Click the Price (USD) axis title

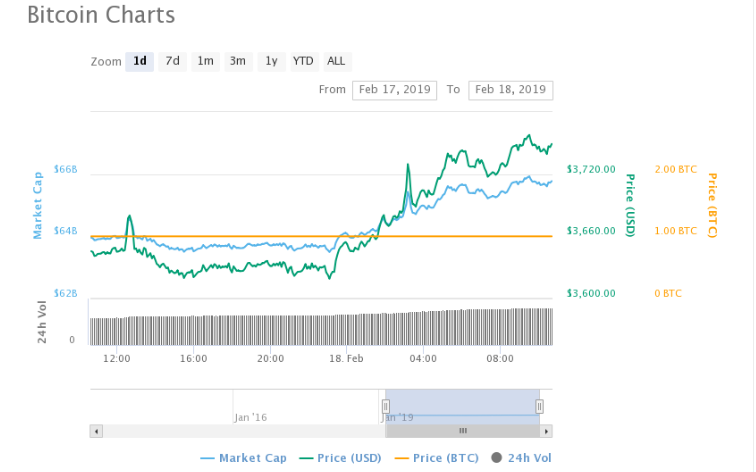pyautogui.click(x=630, y=205)
